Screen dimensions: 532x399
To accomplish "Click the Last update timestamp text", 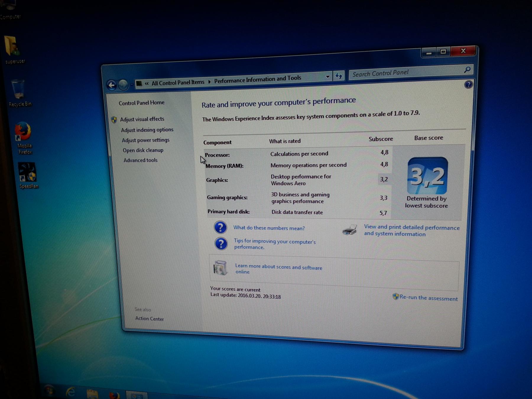I will [245, 296].
